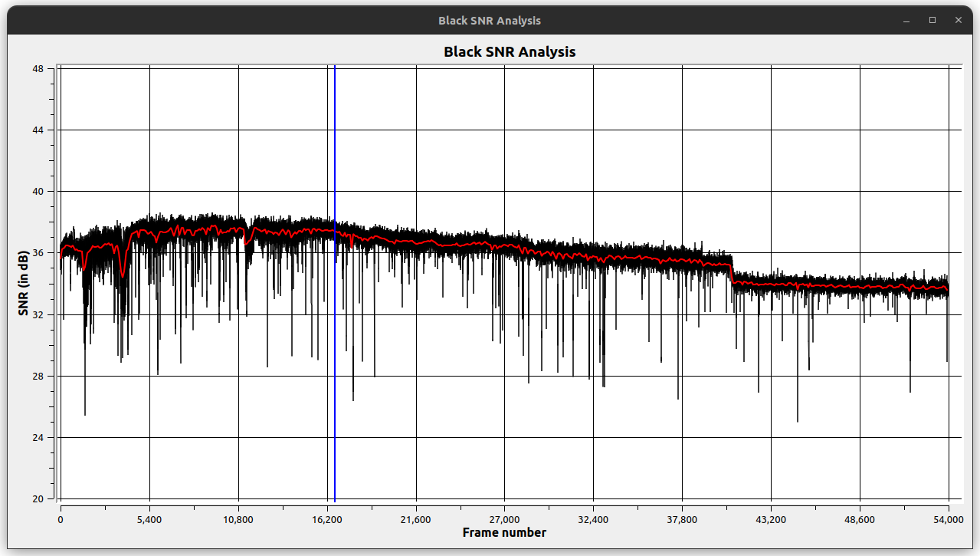
Task: Click the 54,000 x-axis tick label
Action: (x=949, y=519)
